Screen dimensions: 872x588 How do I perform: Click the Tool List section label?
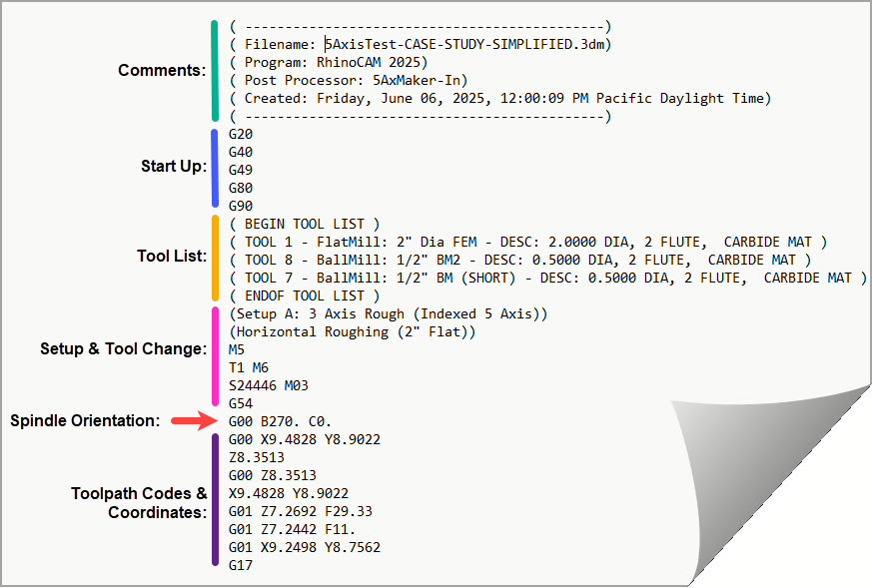171,257
